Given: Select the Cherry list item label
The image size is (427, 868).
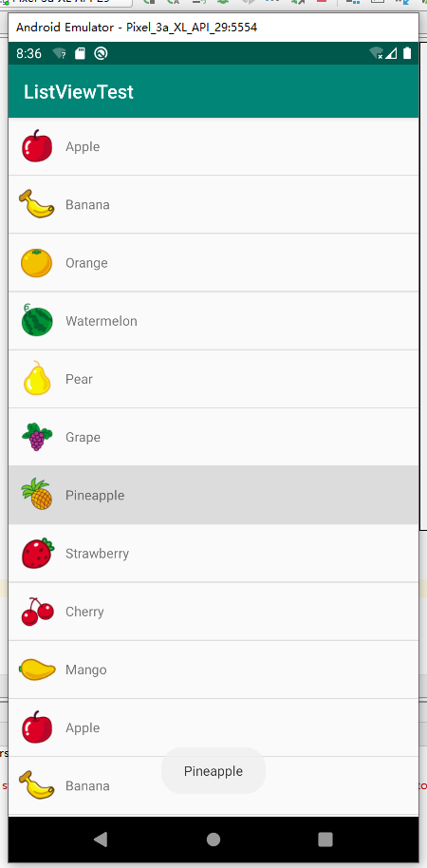Looking at the screenshot, I should (84, 612).
